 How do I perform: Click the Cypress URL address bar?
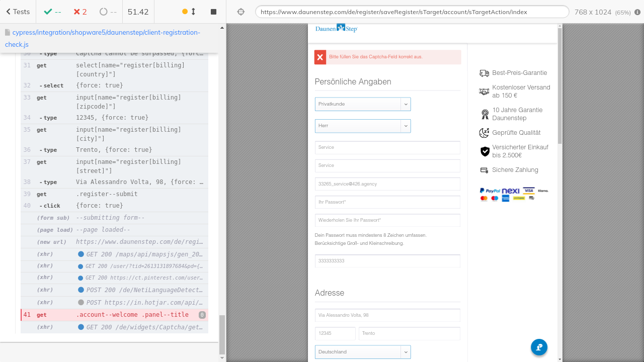click(x=412, y=12)
